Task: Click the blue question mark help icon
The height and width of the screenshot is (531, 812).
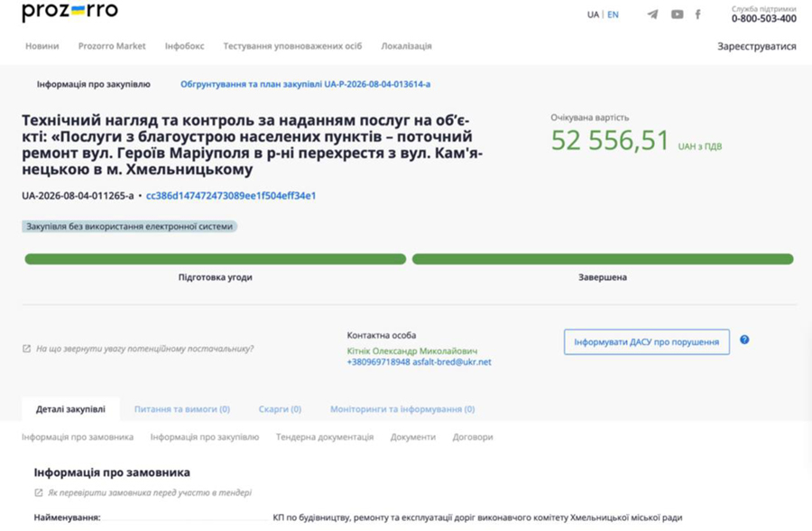Action: (744, 340)
